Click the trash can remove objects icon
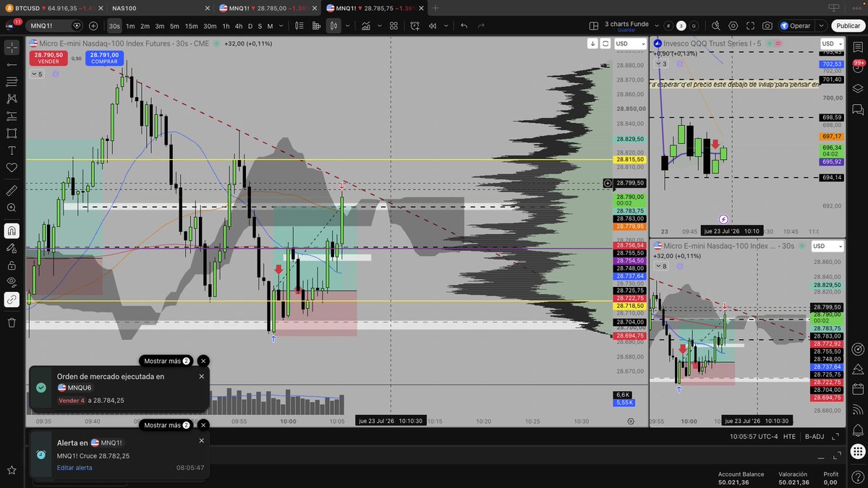Image resolution: width=868 pixels, height=488 pixels. pyautogui.click(x=12, y=322)
